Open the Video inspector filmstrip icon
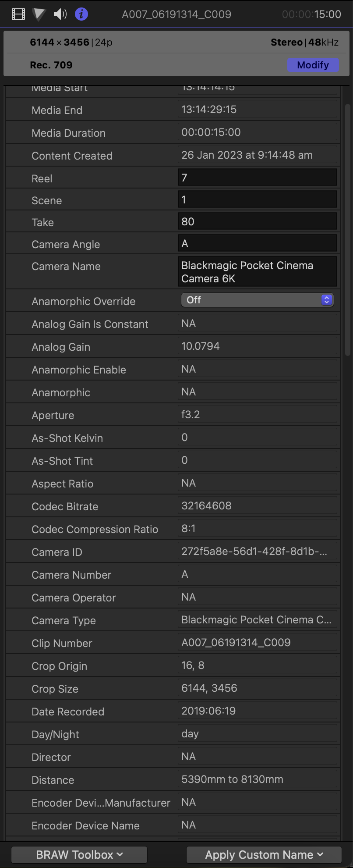 click(x=18, y=14)
